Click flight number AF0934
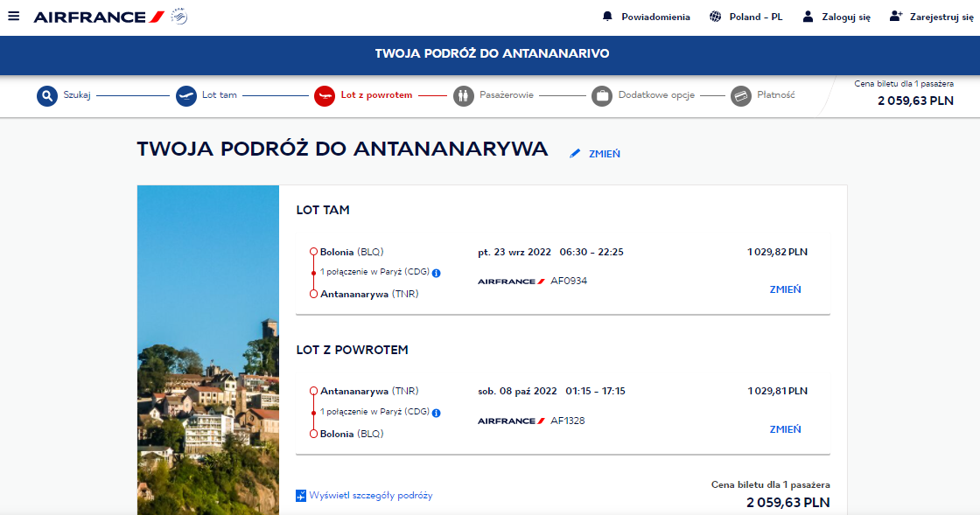Viewport: 980px width, 515px height. 569,281
